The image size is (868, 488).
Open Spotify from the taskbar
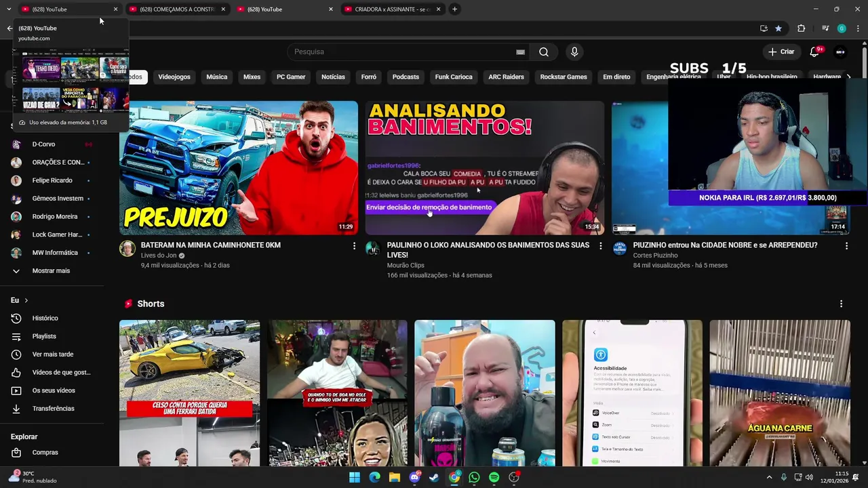tap(494, 477)
